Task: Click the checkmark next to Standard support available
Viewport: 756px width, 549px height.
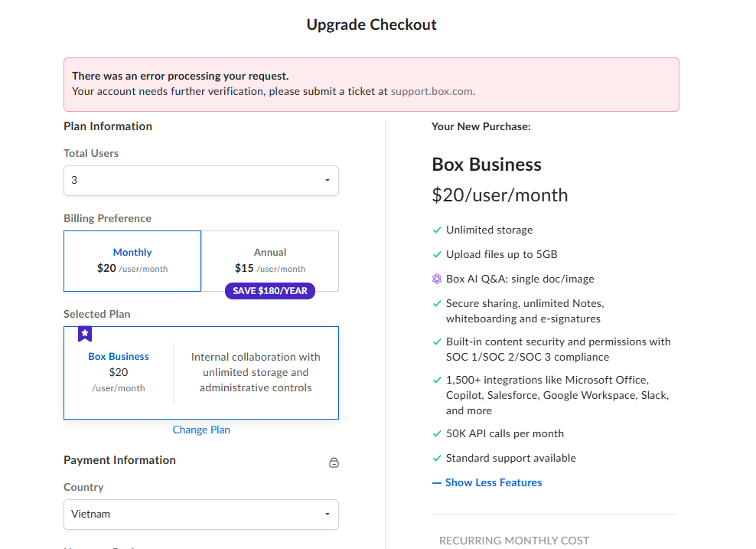Action: pos(437,458)
